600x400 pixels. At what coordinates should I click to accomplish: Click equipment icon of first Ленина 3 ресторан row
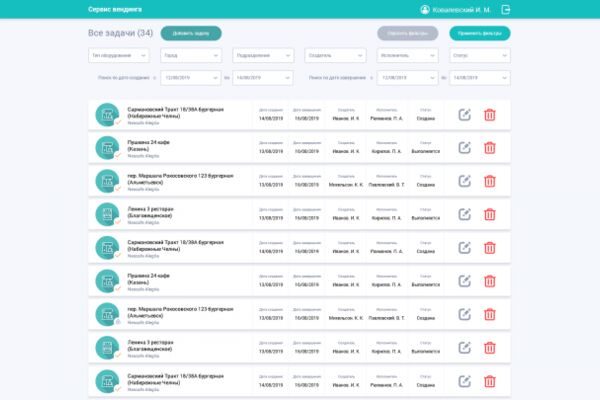click(x=107, y=214)
